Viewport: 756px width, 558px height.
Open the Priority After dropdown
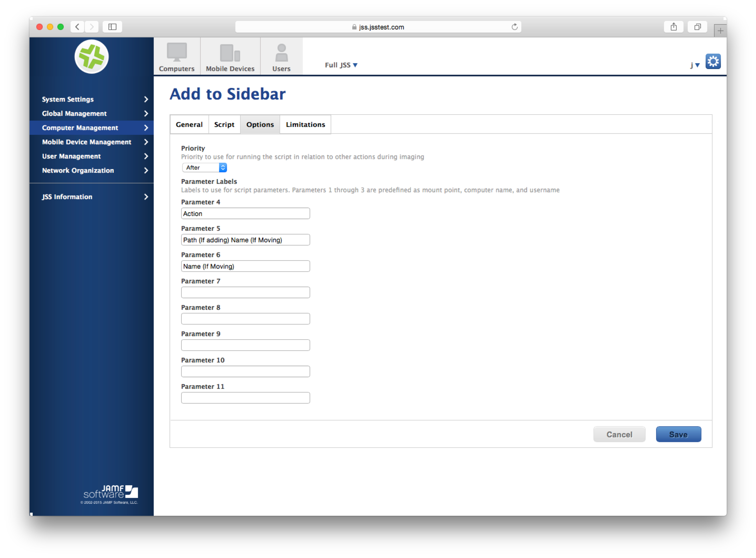204,167
